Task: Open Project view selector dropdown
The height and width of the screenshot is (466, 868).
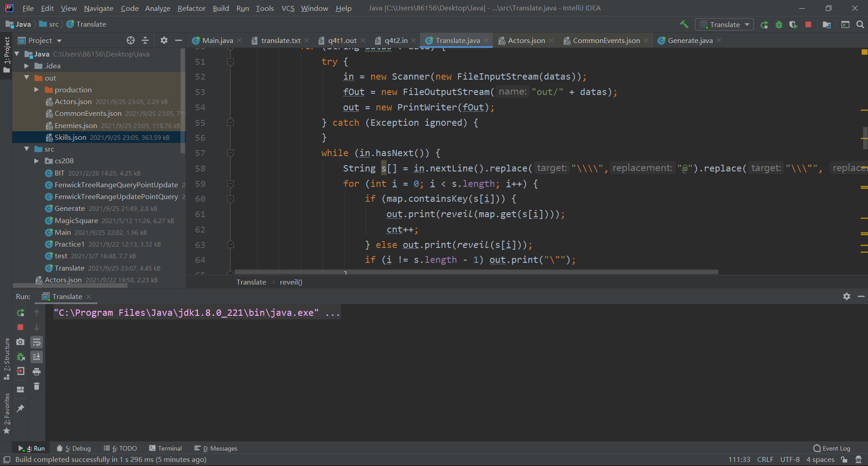Action: click(40, 40)
